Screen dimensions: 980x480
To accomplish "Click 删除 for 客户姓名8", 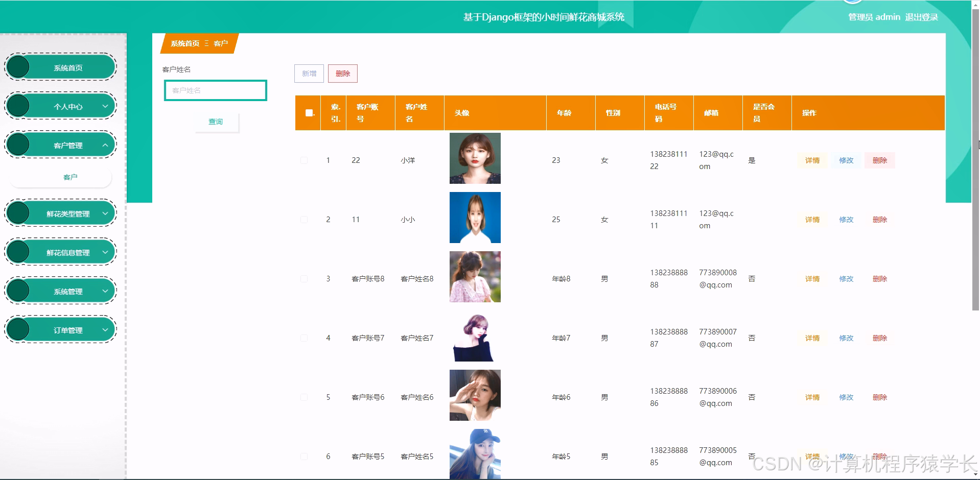I will (880, 279).
